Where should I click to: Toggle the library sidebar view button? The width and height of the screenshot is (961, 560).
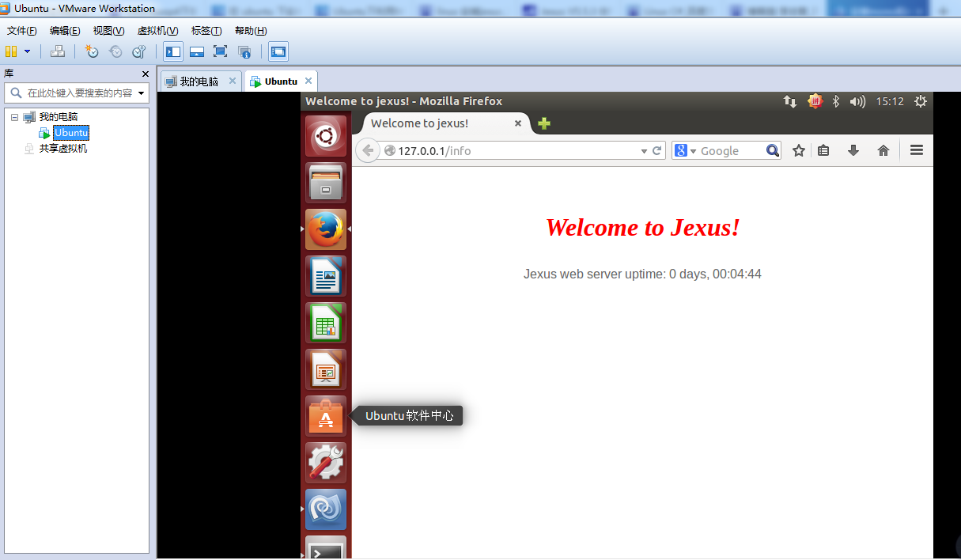[173, 51]
